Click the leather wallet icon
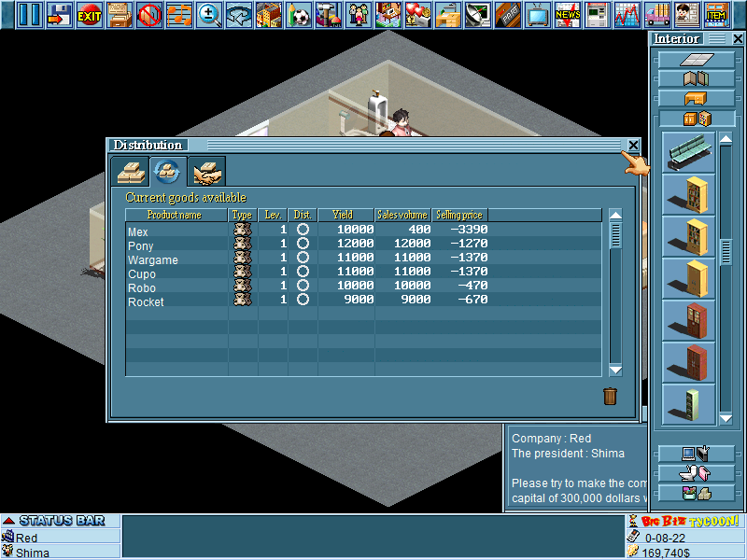Viewport: 747px width, 560px height. click(508, 15)
